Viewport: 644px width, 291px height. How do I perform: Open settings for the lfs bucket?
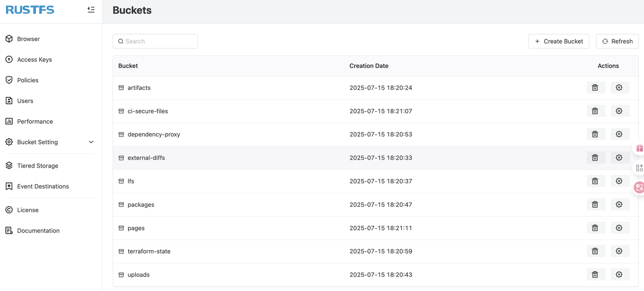[x=619, y=181]
